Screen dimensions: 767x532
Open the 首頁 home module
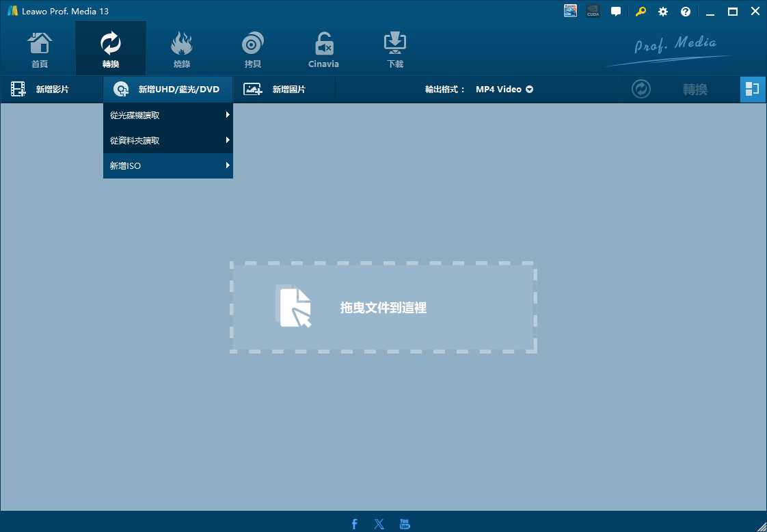pos(40,49)
